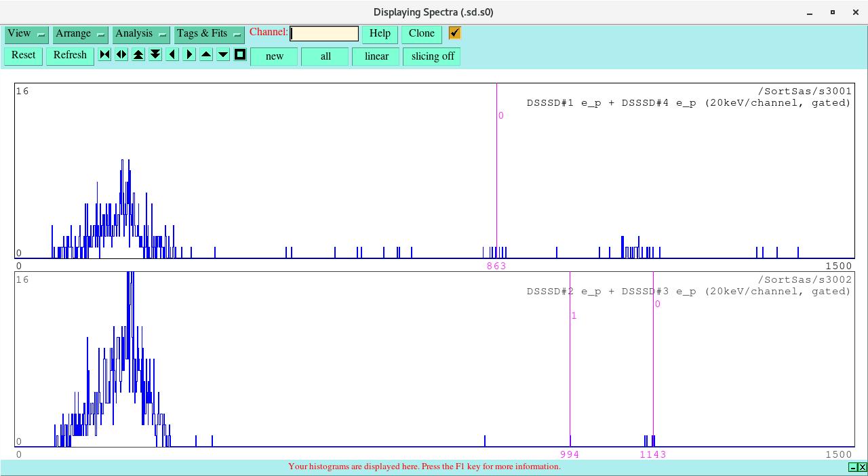This screenshot has width=868, height=476.
Task: Click the horizontal expand arrows icon
Action: (x=121, y=54)
